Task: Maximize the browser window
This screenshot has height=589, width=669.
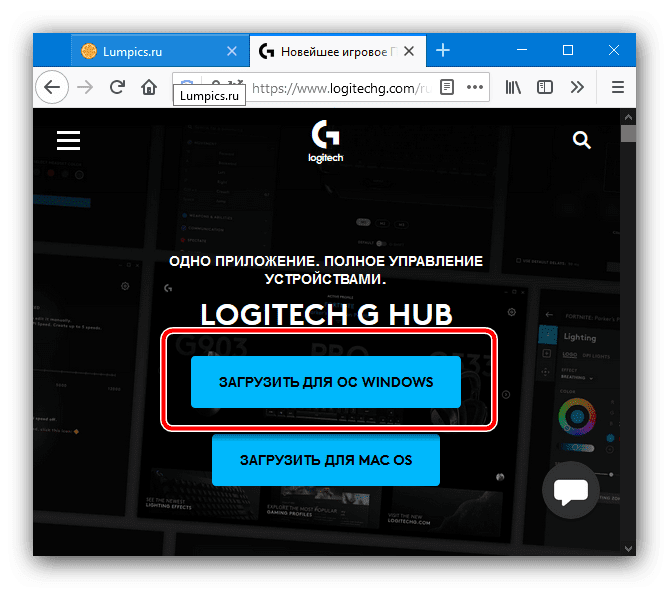Action: pos(567,50)
